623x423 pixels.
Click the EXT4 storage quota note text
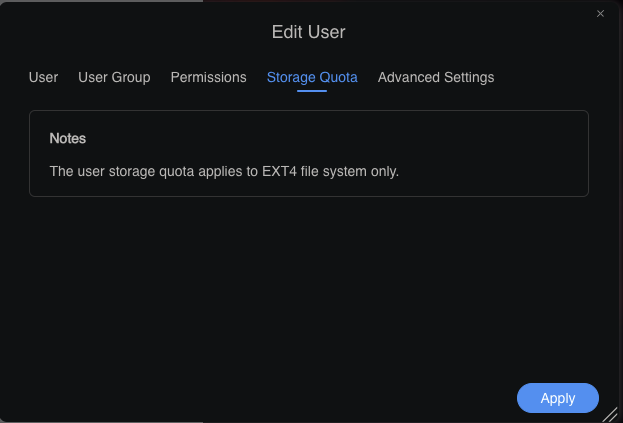(x=224, y=171)
